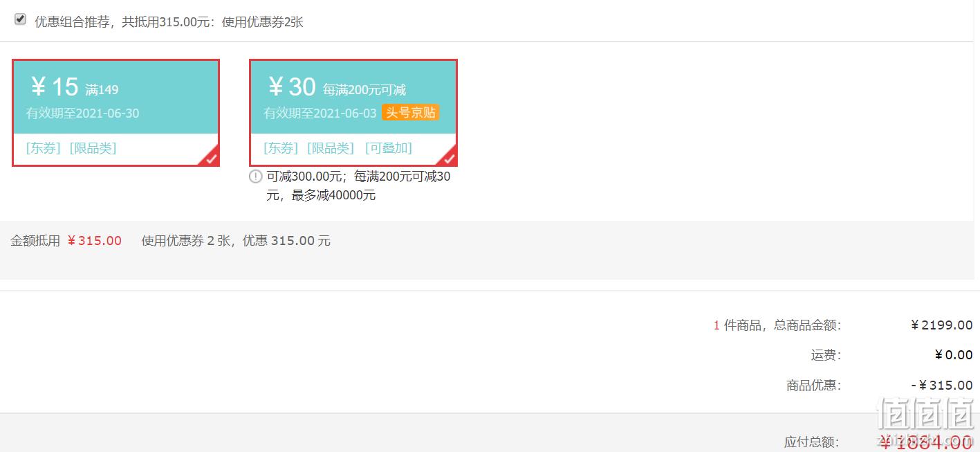Click the total goods amount ¥2199.00
980x452 pixels.
point(941,325)
